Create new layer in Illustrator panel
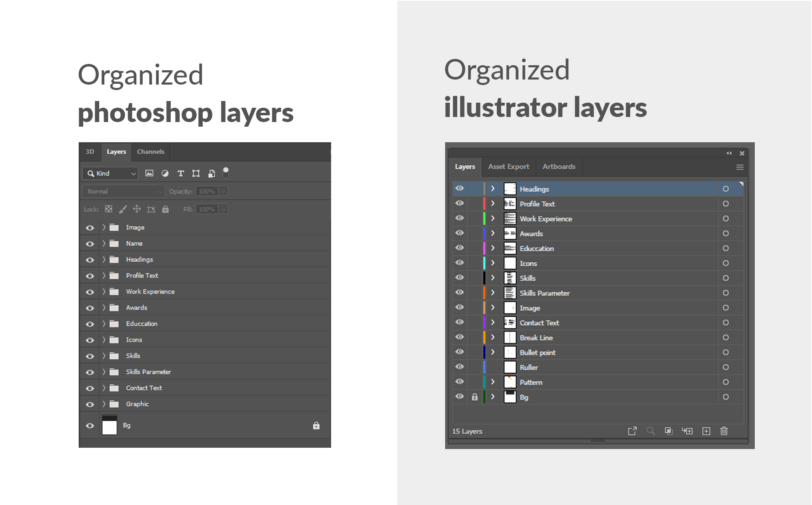The height and width of the screenshot is (505, 812). 706,431
